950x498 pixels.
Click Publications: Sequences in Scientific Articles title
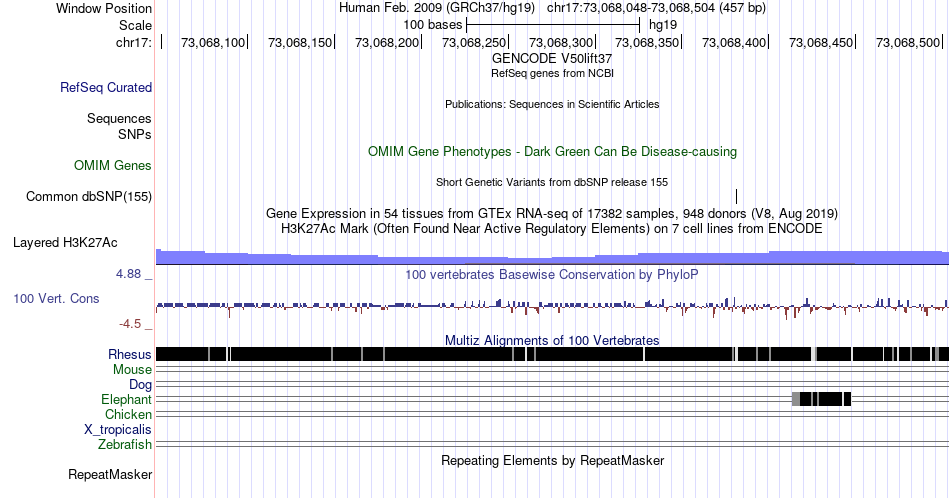click(552, 104)
